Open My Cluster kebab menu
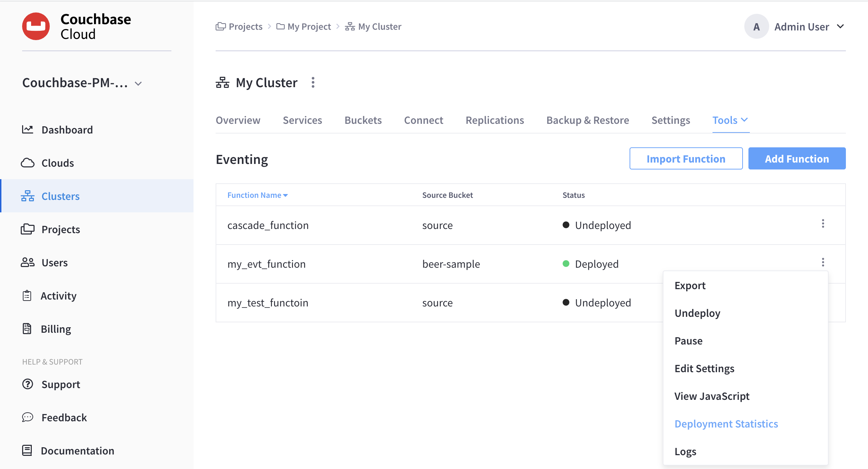The height and width of the screenshot is (469, 868). [313, 83]
